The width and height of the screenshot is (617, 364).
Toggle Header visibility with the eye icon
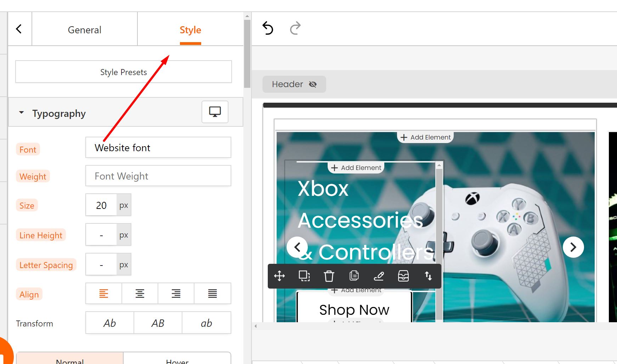pyautogui.click(x=313, y=84)
